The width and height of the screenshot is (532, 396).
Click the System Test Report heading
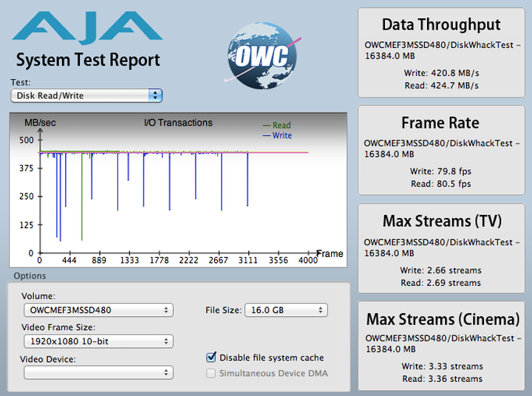pyautogui.click(x=88, y=60)
